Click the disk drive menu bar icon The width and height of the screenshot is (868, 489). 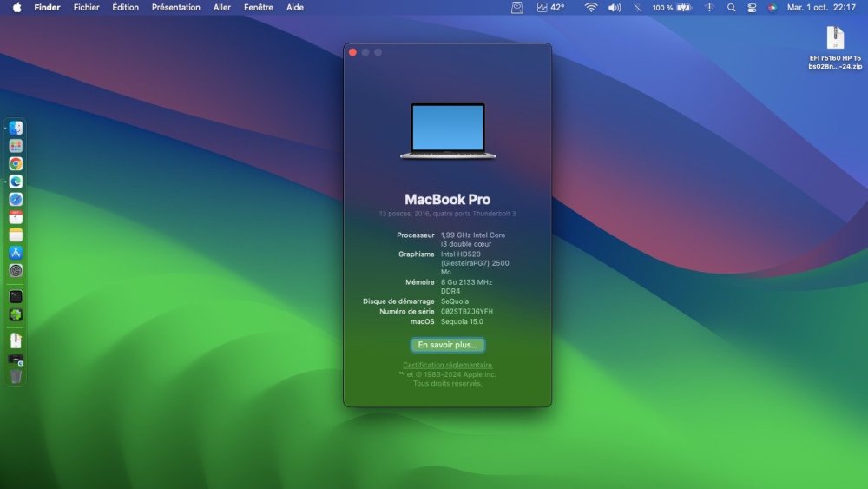click(x=517, y=7)
